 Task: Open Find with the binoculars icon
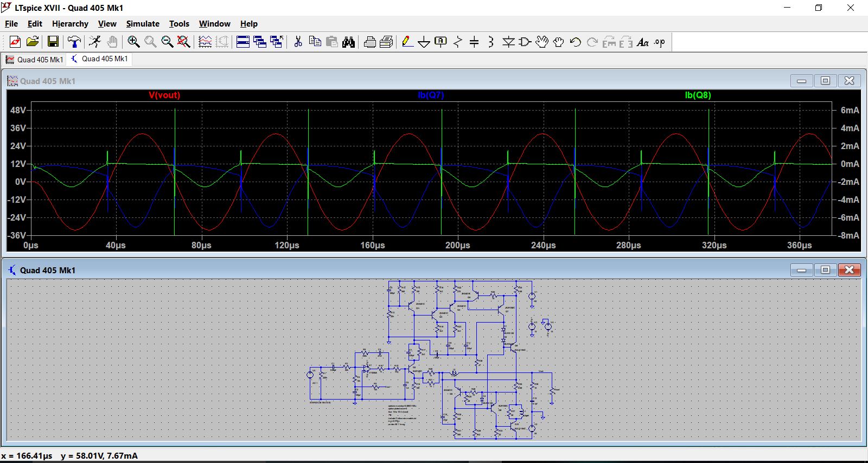pyautogui.click(x=348, y=42)
